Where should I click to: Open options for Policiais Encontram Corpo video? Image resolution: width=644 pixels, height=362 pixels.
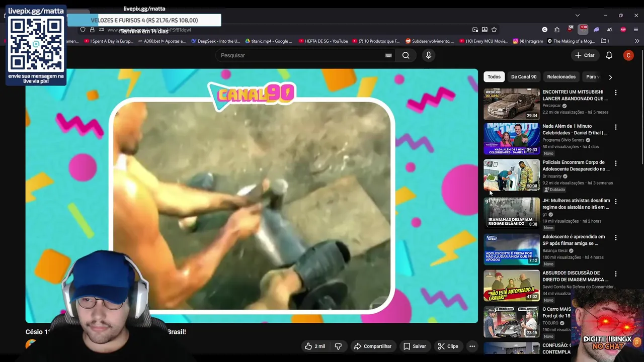[615, 163]
